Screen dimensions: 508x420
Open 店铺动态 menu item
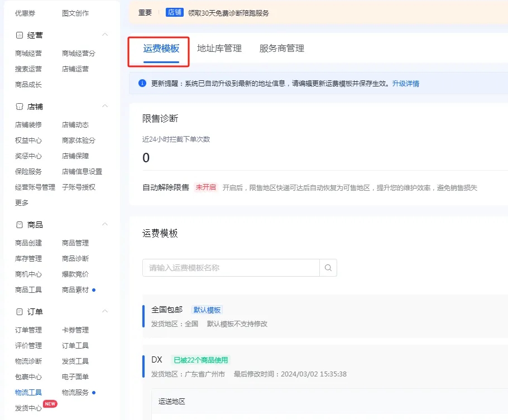(x=75, y=125)
